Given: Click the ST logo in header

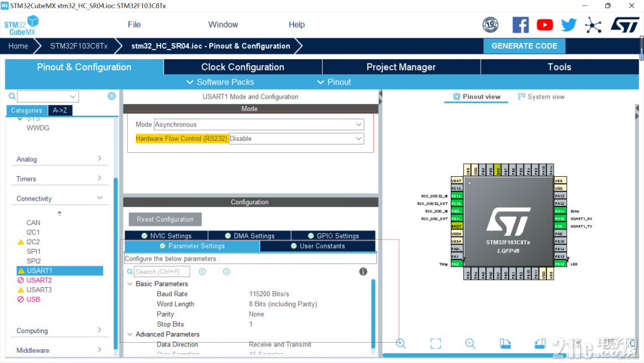Looking at the screenshot, I should pyautogui.click(x=624, y=25).
